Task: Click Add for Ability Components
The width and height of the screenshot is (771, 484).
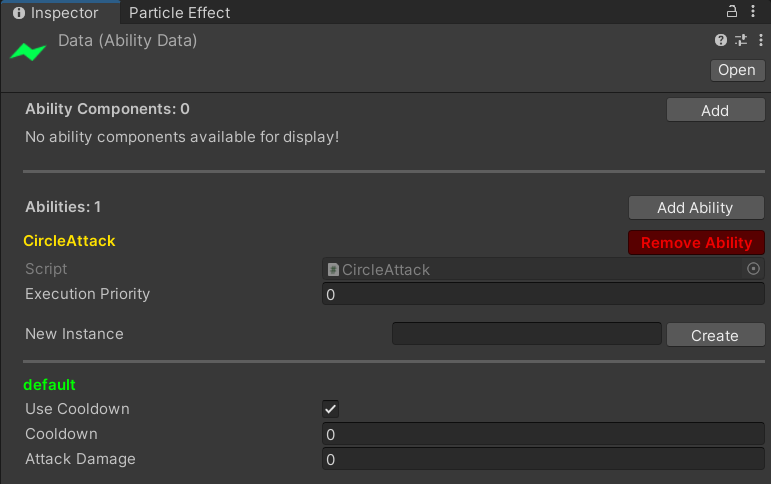Action: (715, 110)
